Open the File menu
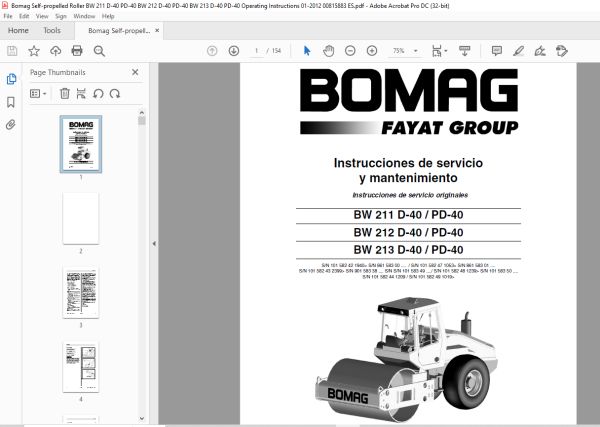The height and width of the screenshot is (427, 600). point(8,16)
